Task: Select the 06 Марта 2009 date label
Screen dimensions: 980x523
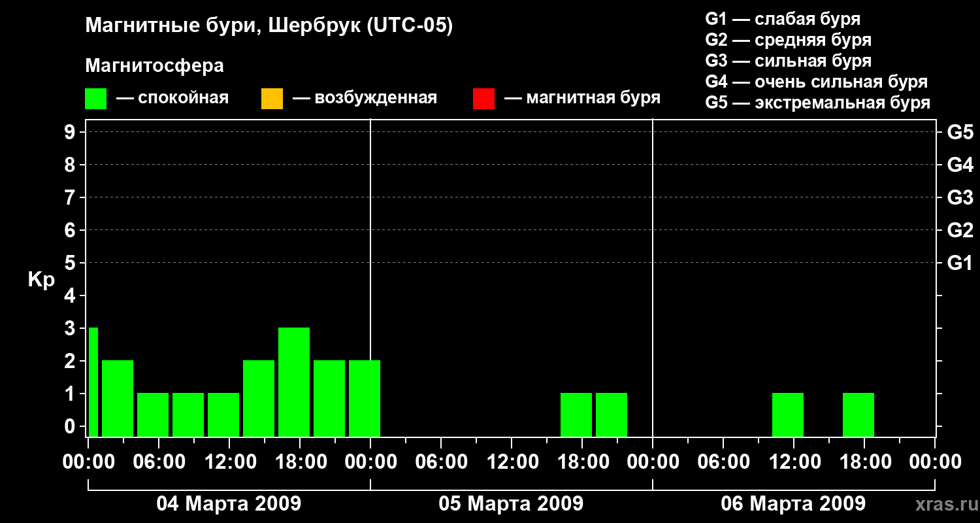Action: [793, 504]
